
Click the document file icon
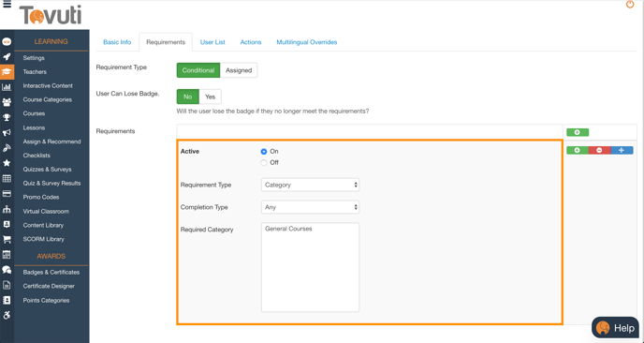tap(7, 285)
